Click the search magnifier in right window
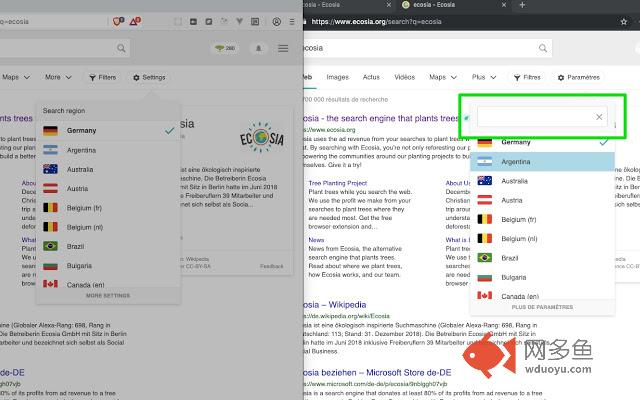The image size is (640, 400). click(543, 48)
